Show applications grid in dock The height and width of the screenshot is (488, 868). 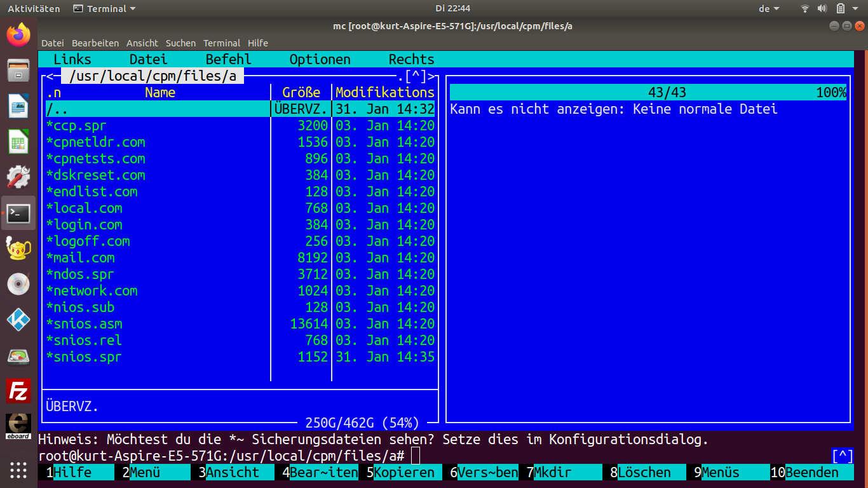pyautogui.click(x=18, y=470)
